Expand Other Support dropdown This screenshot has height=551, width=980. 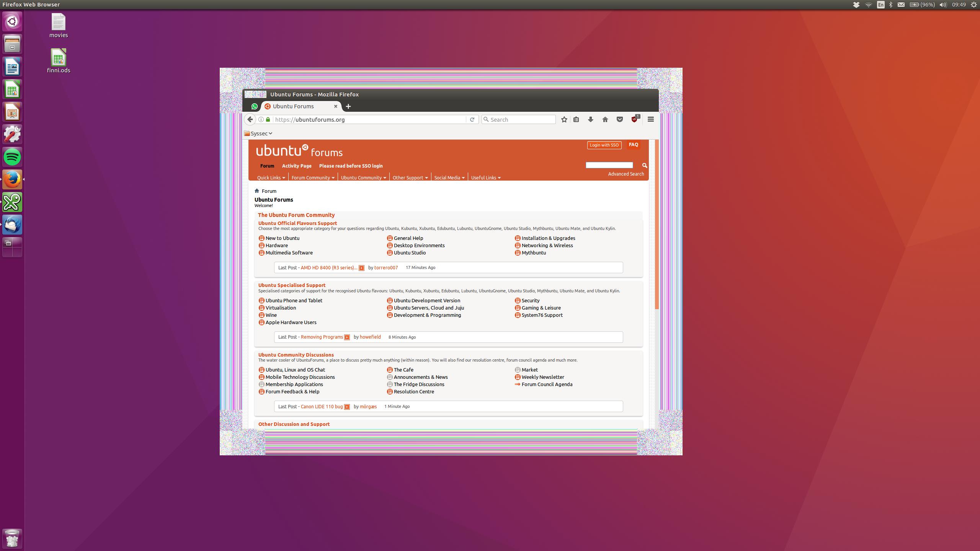click(x=410, y=178)
